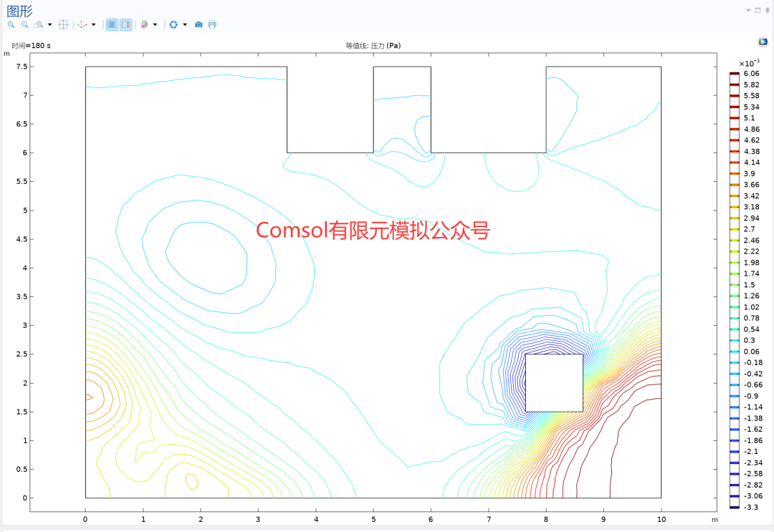
Task: Click the 2.7 yellow legend swatch
Action: (x=735, y=229)
